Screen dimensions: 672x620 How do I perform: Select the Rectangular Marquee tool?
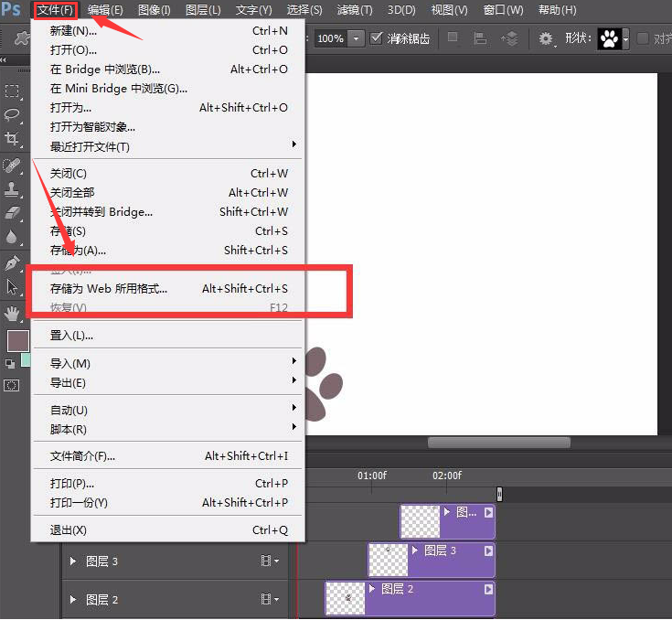click(x=12, y=91)
